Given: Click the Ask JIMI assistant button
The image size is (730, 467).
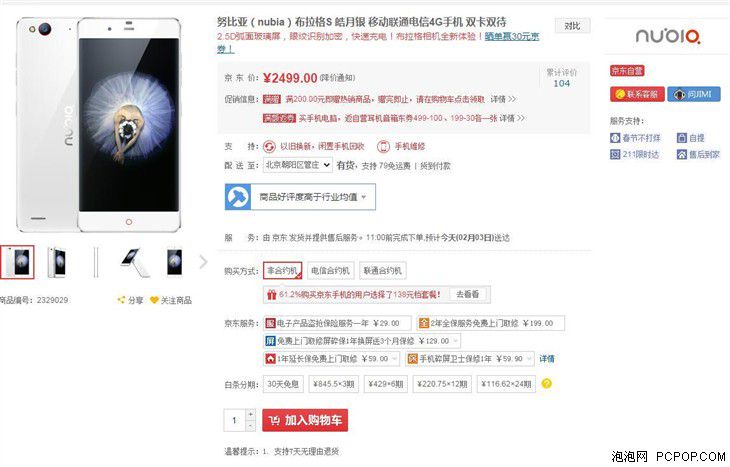Looking at the screenshot, I should point(694,94).
